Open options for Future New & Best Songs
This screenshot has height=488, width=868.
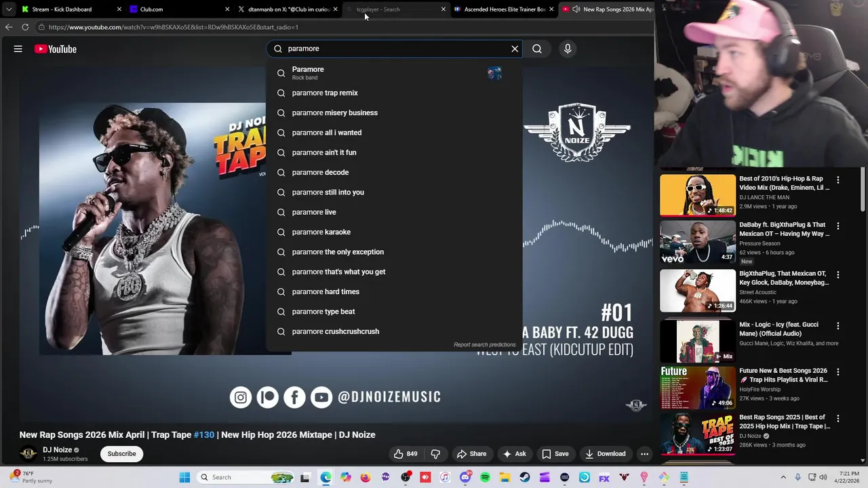point(838,372)
